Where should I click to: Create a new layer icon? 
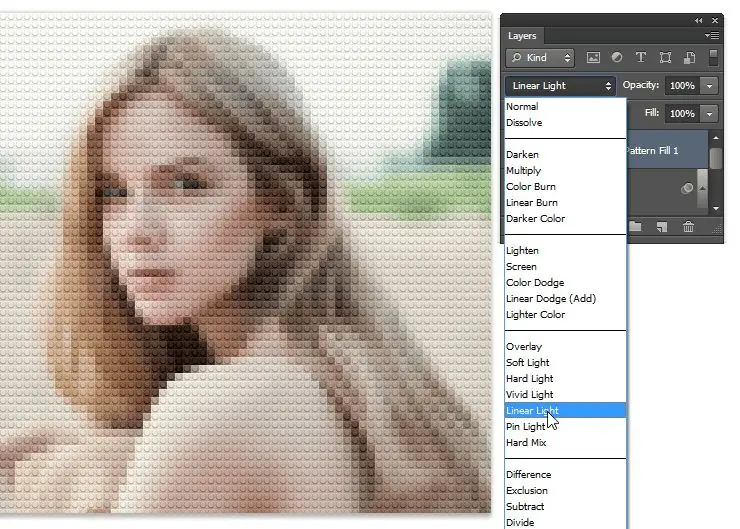(x=662, y=227)
